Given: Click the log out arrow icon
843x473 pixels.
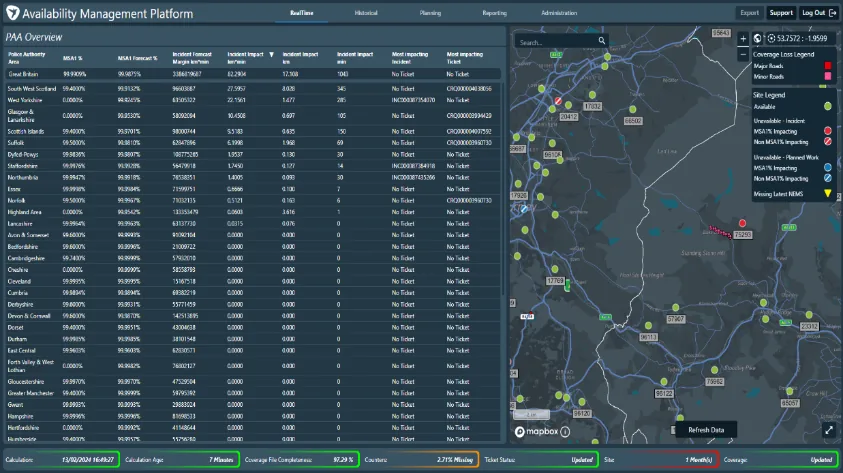Looking at the screenshot, I should pos(833,13).
